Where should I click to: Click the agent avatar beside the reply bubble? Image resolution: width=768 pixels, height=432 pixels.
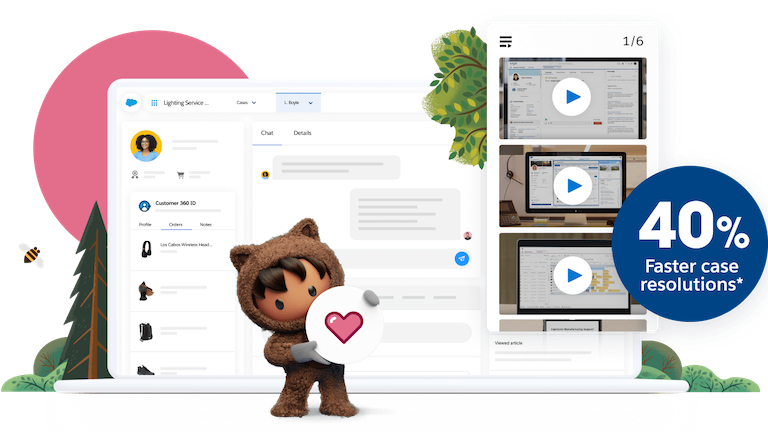click(x=468, y=236)
